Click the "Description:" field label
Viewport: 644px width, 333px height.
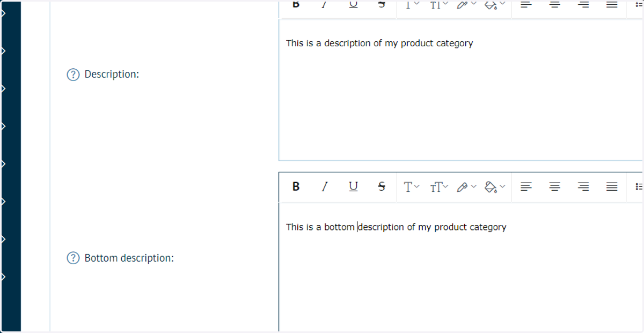click(112, 75)
